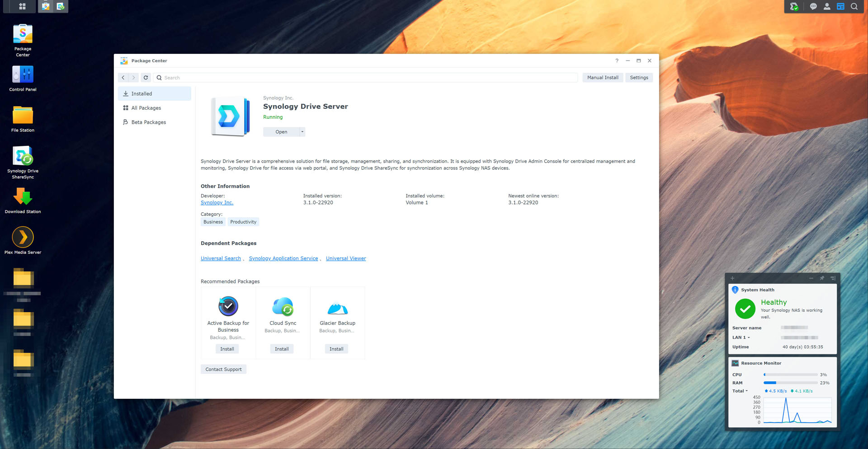
Task: Expand the dropdown arrow beside Open
Action: [x=302, y=132]
